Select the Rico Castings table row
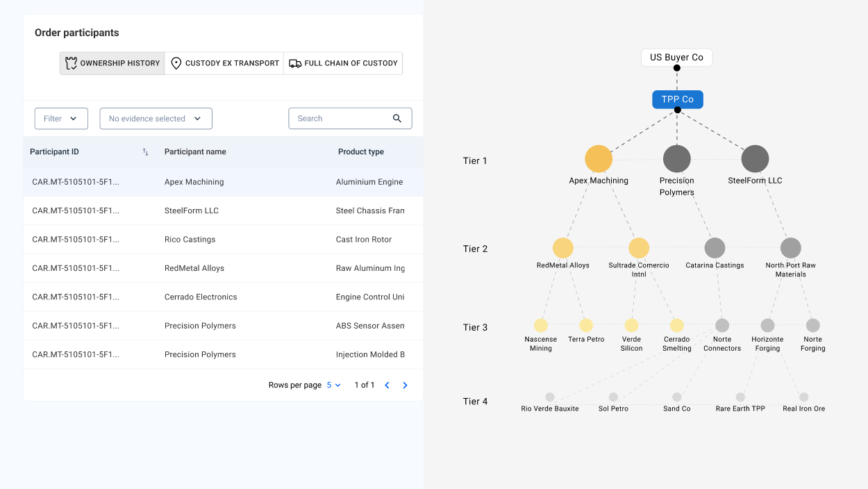Viewport: 868px width, 489px height. 223,240
